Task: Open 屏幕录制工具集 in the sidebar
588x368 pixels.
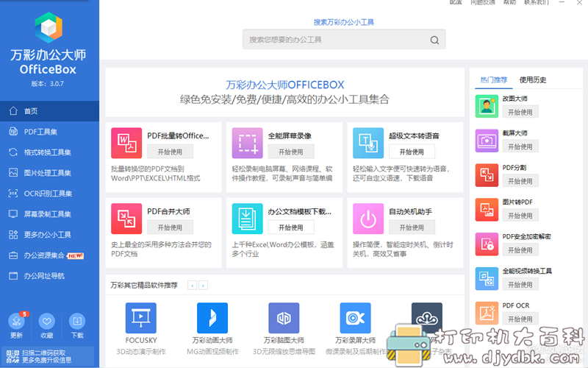Action: 49,214
